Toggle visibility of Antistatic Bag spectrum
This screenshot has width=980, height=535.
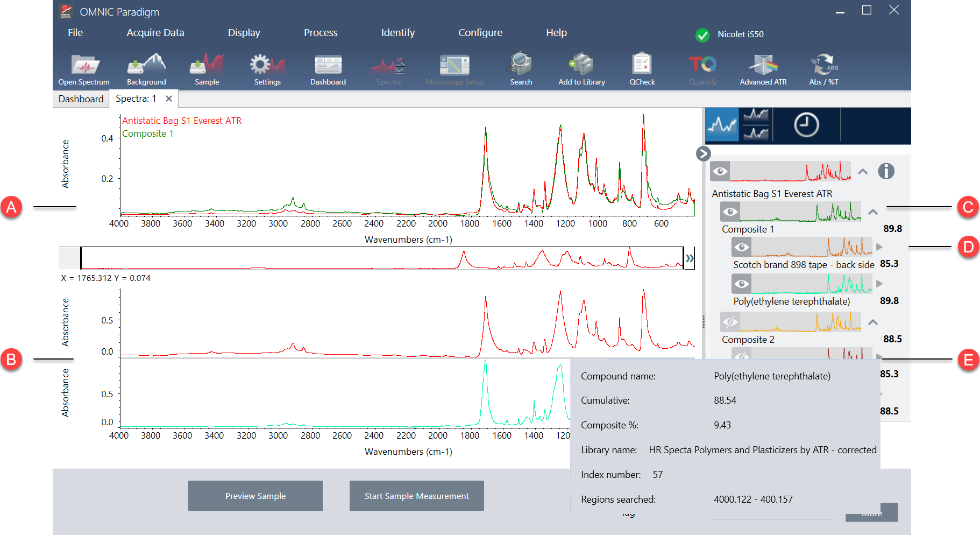click(x=720, y=172)
